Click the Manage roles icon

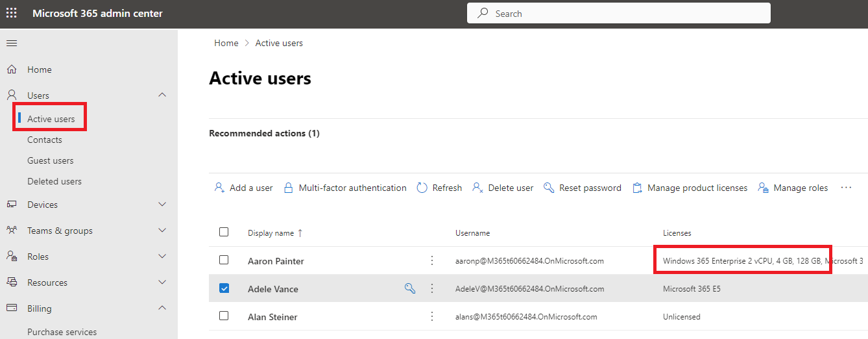pos(764,188)
